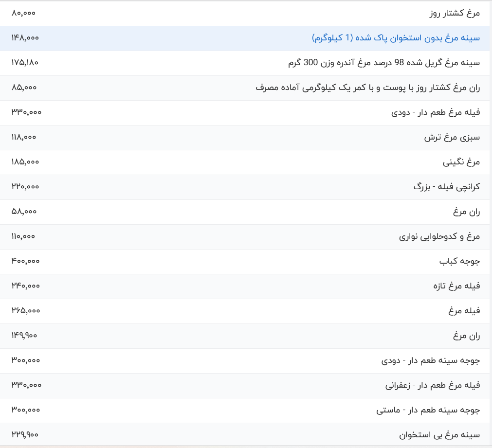492x448 pixels.
Task: Open 'جوجه سینه طعم دار - ماستی' product
Action: (x=428, y=410)
